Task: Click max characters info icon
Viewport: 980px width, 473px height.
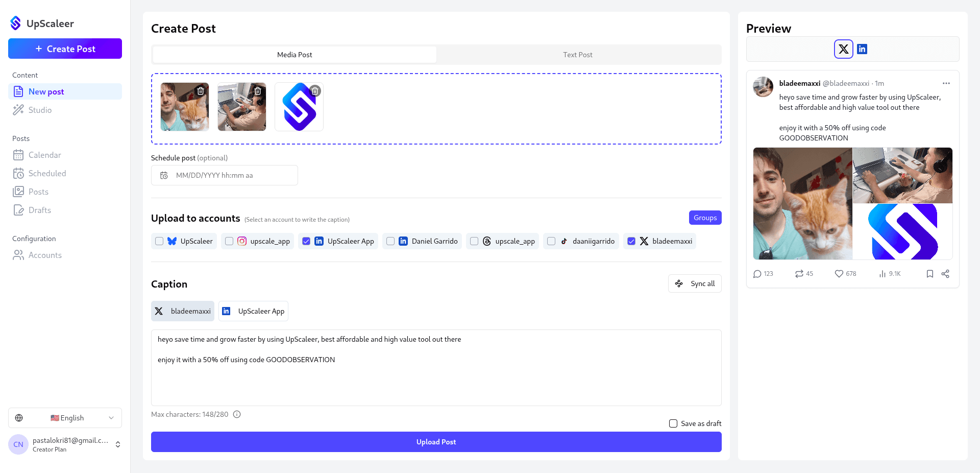Action: click(x=237, y=414)
